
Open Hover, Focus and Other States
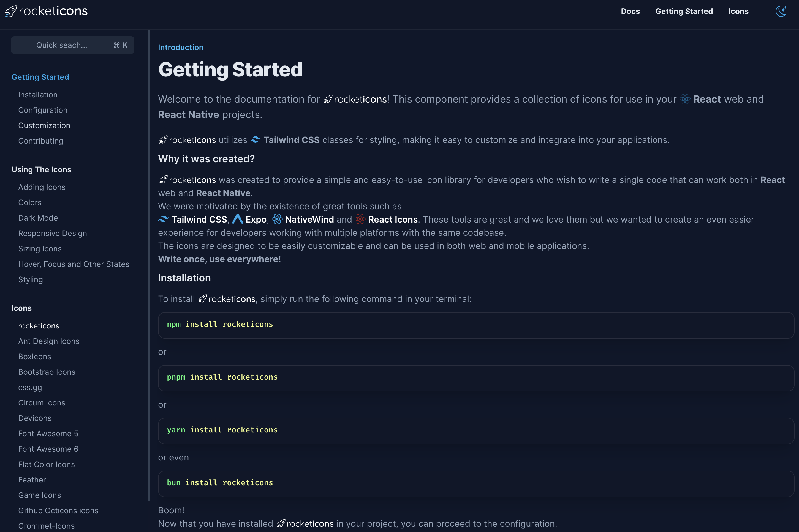click(x=74, y=264)
